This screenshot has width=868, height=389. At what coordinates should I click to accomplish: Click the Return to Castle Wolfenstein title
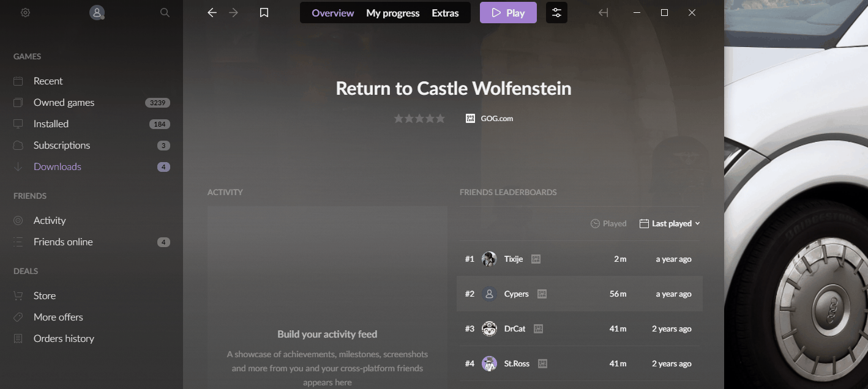pos(454,88)
